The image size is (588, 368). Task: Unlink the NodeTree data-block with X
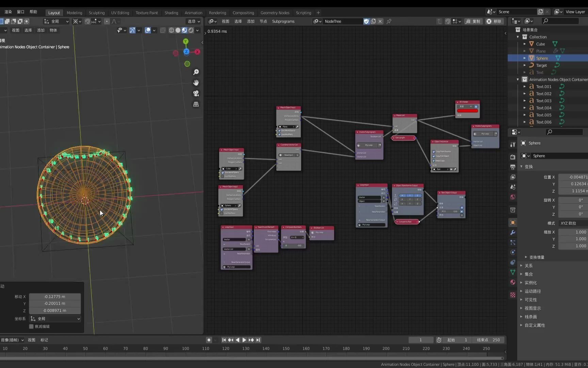(x=380, y=21)
